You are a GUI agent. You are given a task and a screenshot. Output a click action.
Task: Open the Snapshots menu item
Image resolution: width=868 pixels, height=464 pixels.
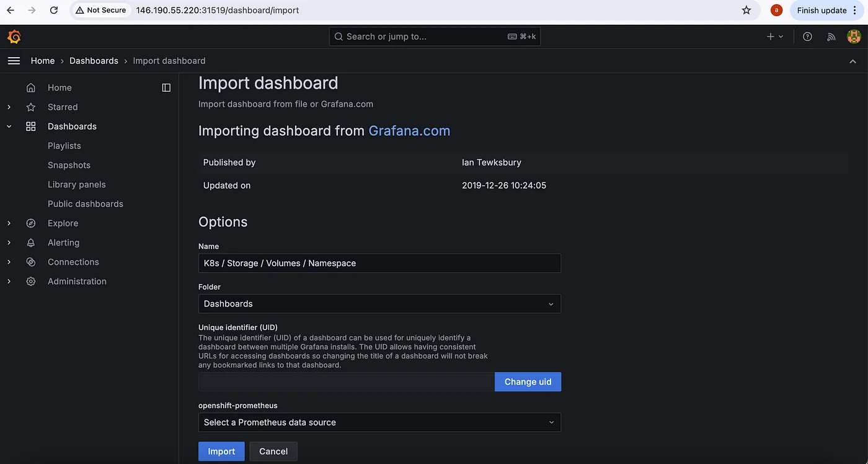[69, 165]
